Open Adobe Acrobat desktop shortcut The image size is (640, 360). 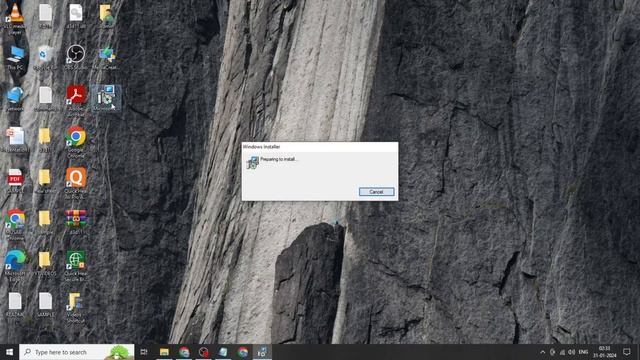[76, 100]
